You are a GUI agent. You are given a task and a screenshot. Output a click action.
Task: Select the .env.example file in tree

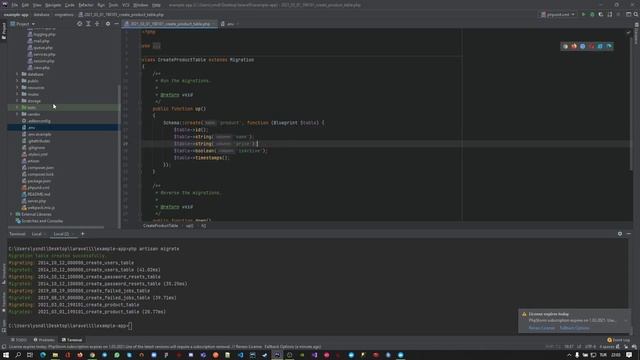point(40,134)
